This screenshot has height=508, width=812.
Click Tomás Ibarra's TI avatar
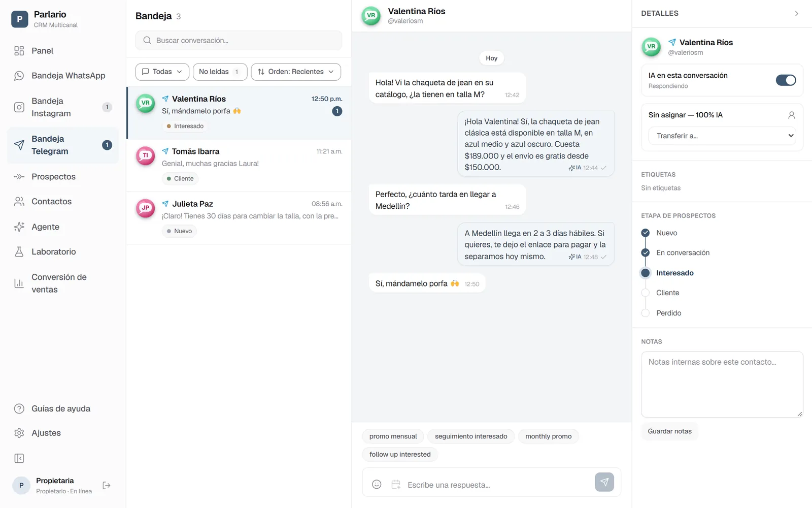pyautogui.click(x=146, y=155)
